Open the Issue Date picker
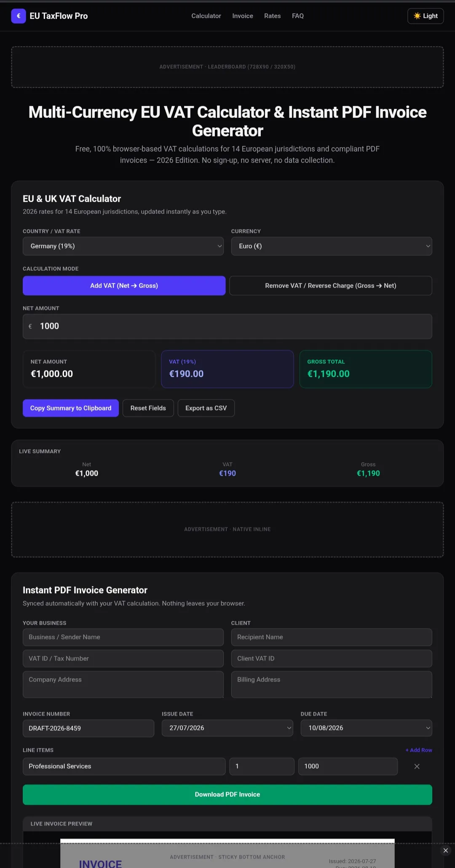This screenshot has width=455, height=868. point(227,728)
